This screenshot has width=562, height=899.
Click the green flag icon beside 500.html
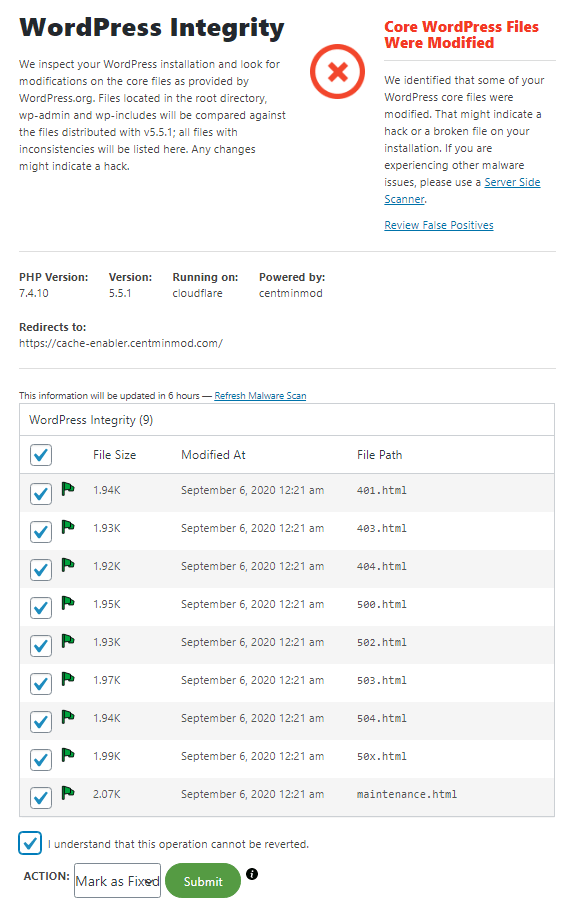click(68, 603)
